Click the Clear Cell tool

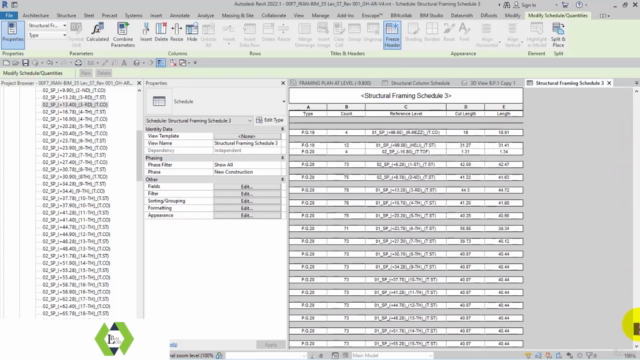339,35
